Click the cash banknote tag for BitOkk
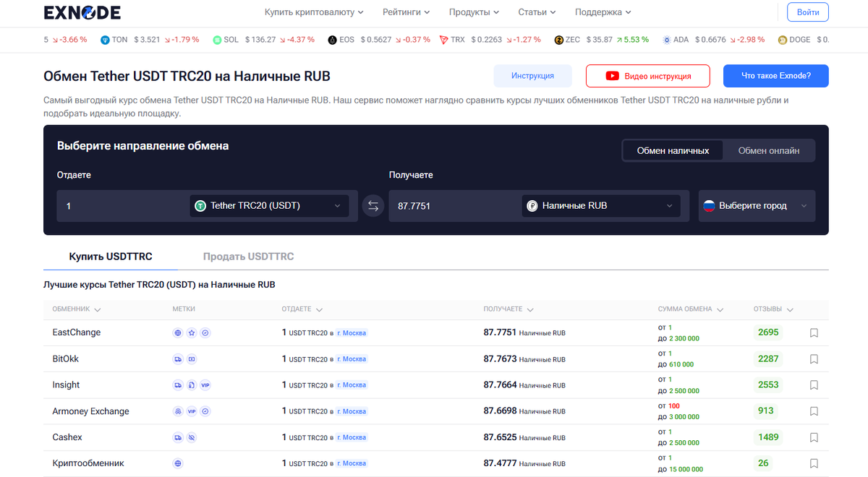This screenshot has height=477, width=868. 192,359
